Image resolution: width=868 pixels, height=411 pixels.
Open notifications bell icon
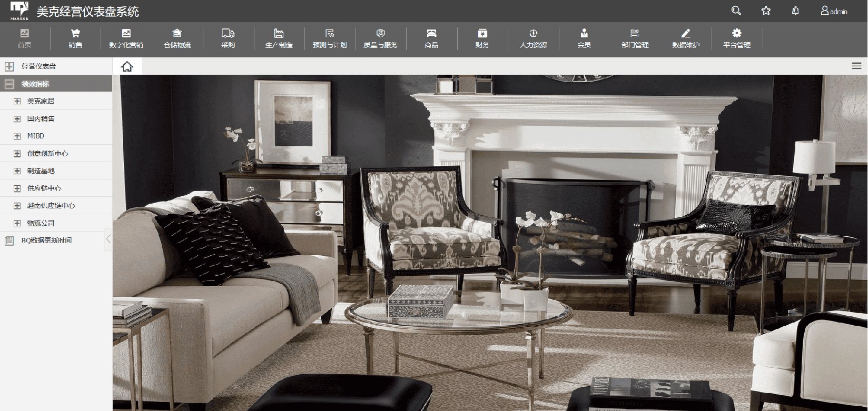(795, 11)
